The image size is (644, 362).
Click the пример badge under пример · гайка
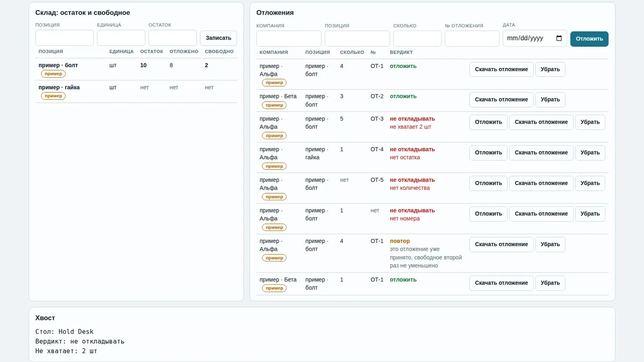53,96
